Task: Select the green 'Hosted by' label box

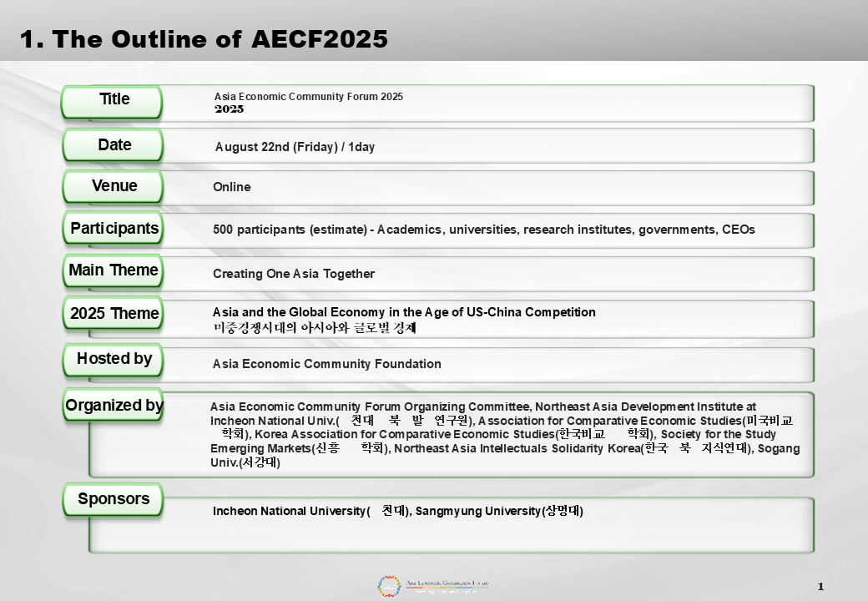Action: pos(113,360)
